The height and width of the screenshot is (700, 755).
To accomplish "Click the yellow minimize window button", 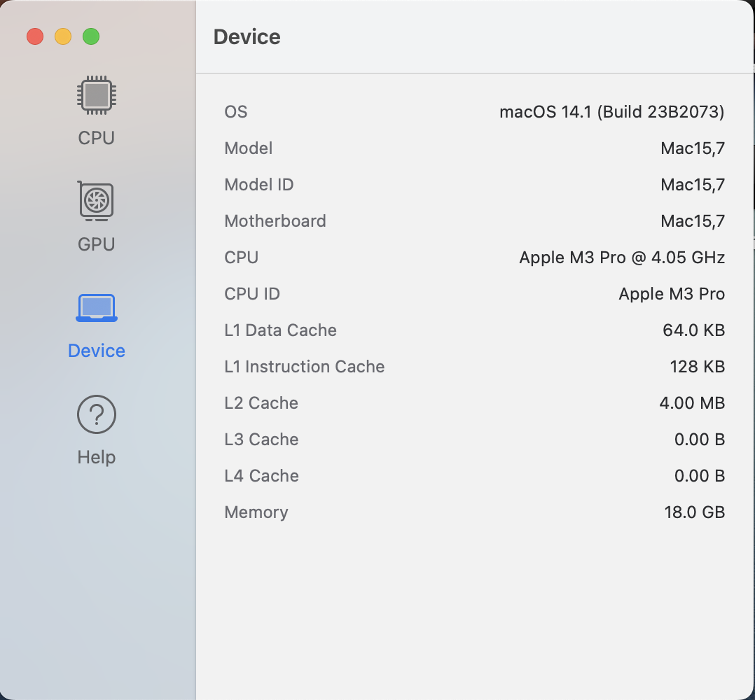I will pos(63,36).
